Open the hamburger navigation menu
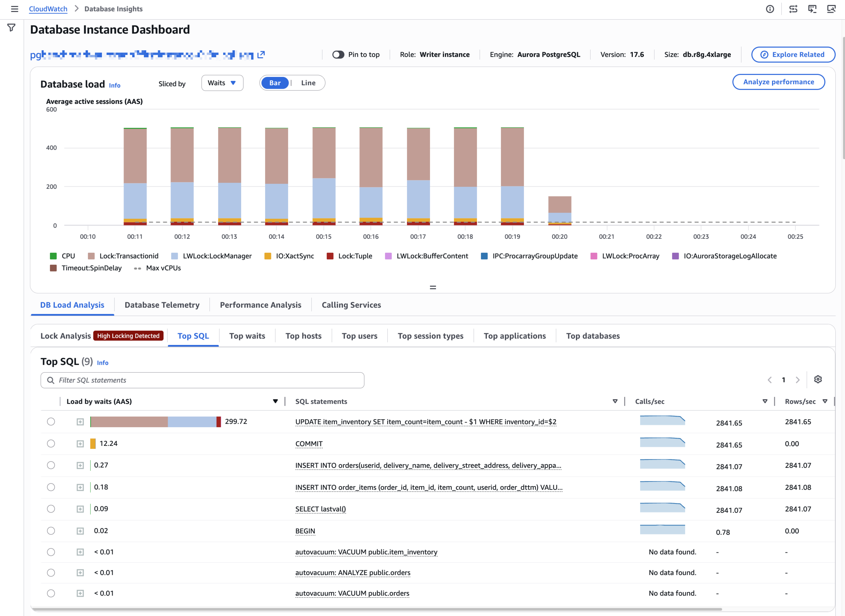845x616 pixels. (x=14, y=9)
